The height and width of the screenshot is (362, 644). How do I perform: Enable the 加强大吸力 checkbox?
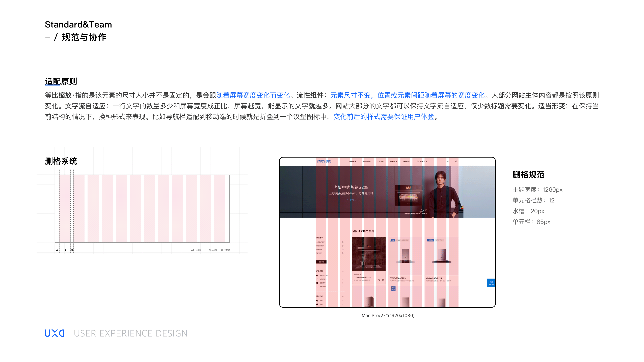pyautogui.click(x=317, y=279)
